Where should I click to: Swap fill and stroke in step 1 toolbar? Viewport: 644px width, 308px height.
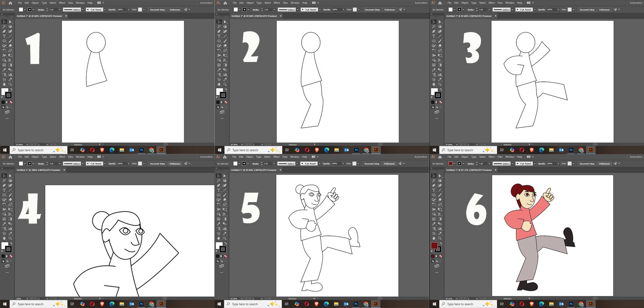tap(11, 90)
